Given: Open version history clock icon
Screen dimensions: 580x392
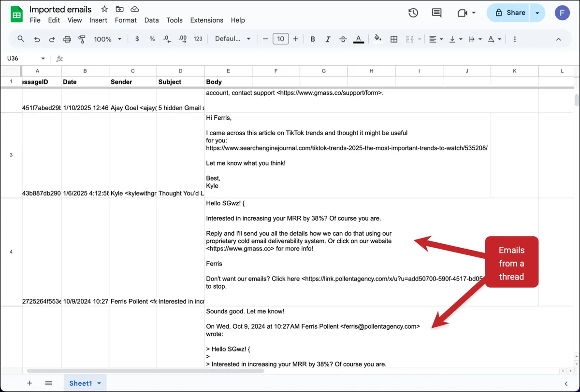Looking at the screenshot, I should pos(413,13).
